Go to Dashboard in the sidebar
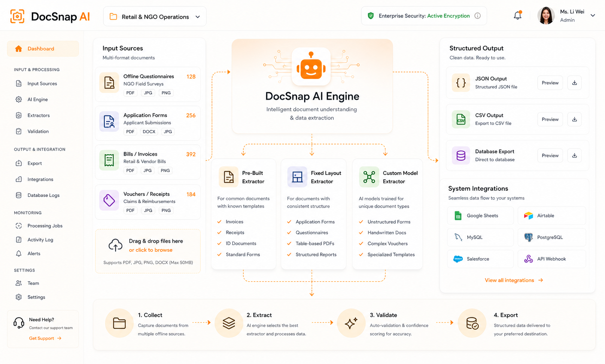The width and height of the screenshot is (605, 364). coord(43,49)
